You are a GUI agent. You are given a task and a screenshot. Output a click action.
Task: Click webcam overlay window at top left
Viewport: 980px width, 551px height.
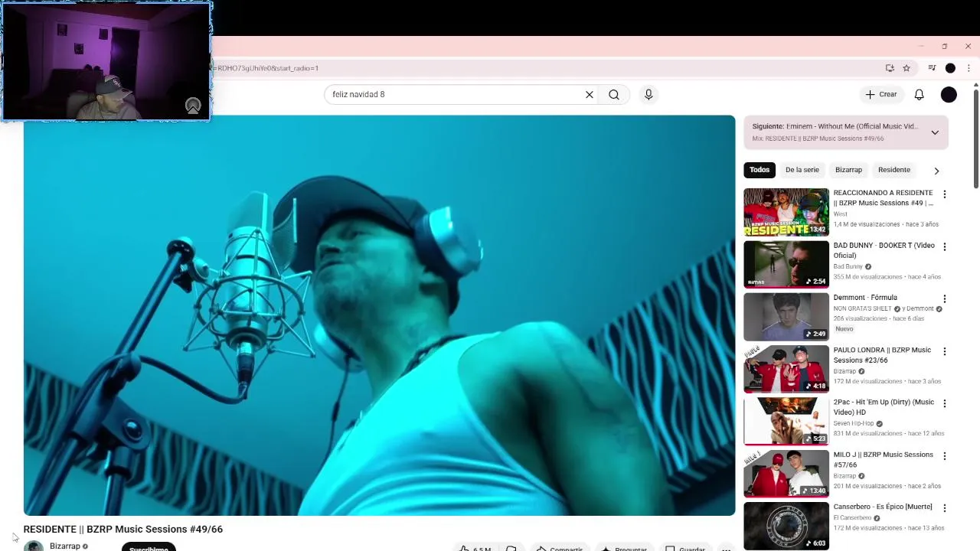pos(106,61)
